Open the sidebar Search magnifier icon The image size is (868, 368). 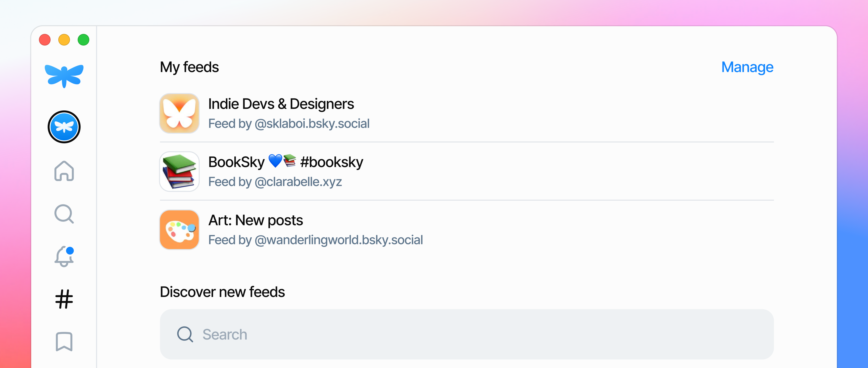pos(64,214)
